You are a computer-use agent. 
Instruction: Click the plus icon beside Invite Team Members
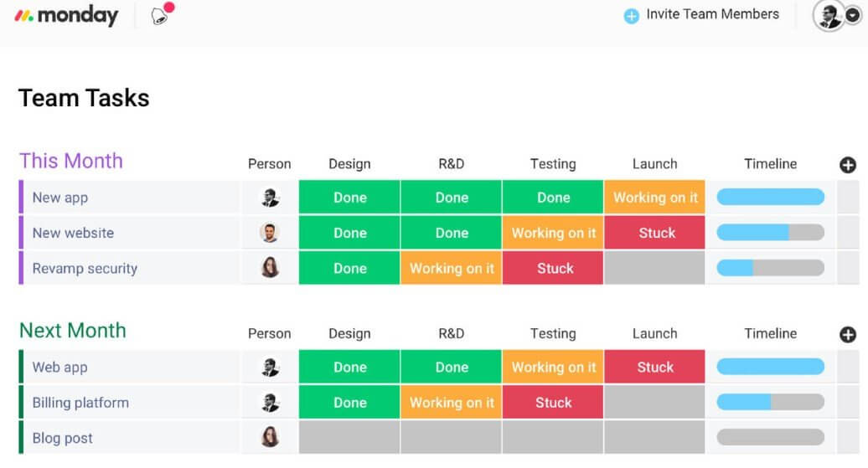click(631, 16)
